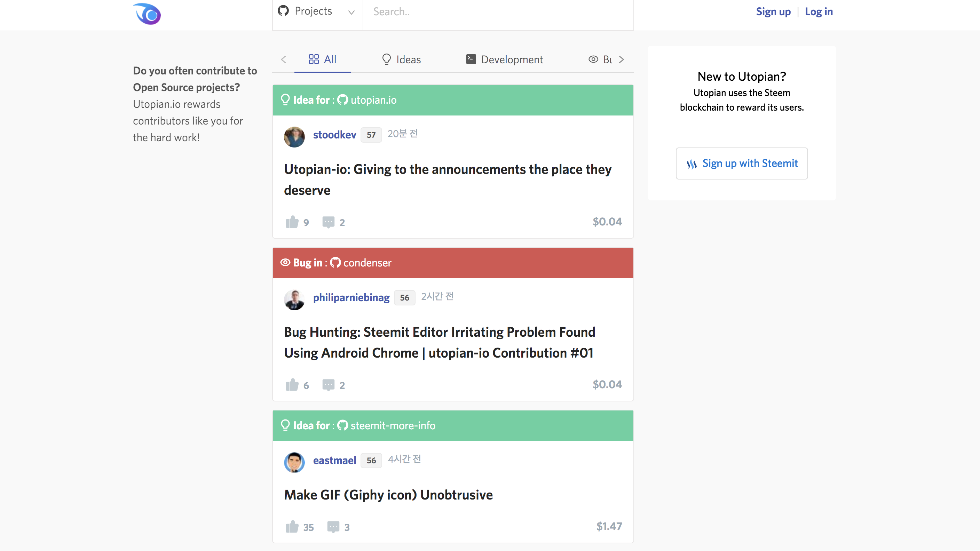Click eastmael's avatar
This screenshot has height=551, width=980.
point(294,462)
